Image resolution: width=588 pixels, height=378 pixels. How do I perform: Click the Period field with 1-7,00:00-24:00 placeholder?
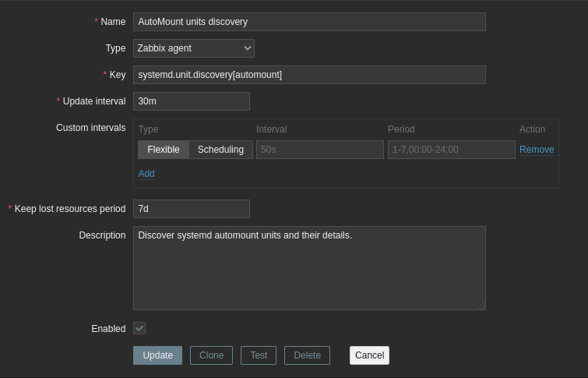click(x=451, y=150)
